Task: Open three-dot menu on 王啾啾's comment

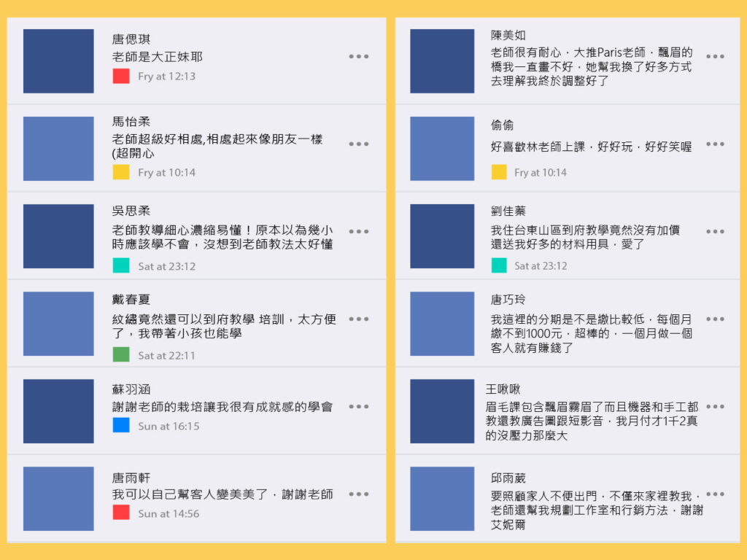Action: coord(715,407)
